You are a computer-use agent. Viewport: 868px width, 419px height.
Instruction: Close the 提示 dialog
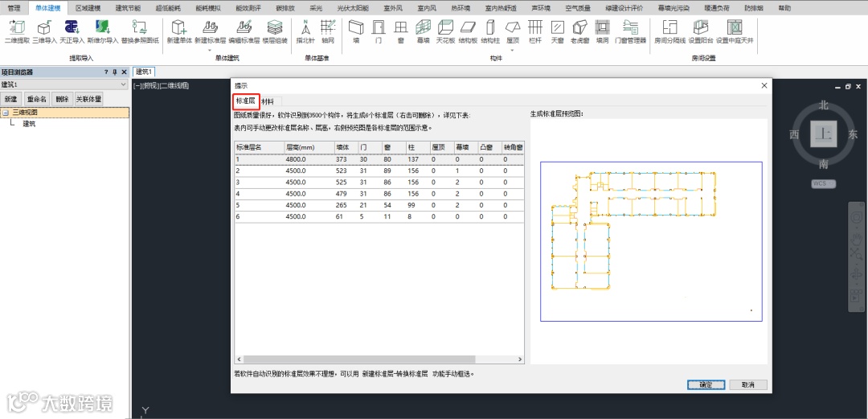(x=764, y=85)
